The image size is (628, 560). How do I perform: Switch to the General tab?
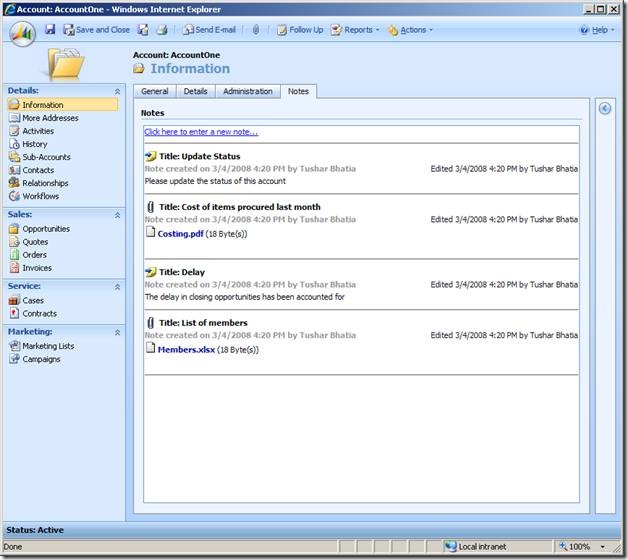pyautogui.click(x=154, y=91)
